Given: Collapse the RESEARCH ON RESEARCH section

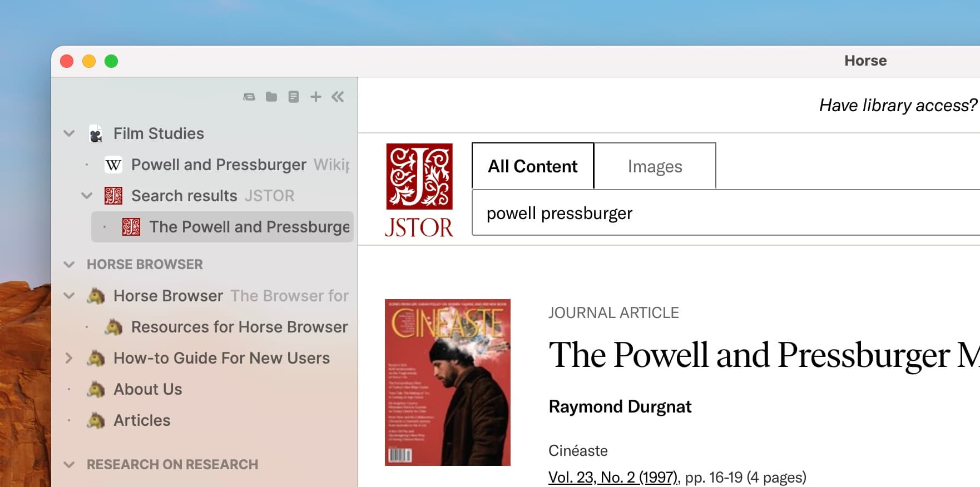Looking at the screenshot, I should click(x=69, y=465).
